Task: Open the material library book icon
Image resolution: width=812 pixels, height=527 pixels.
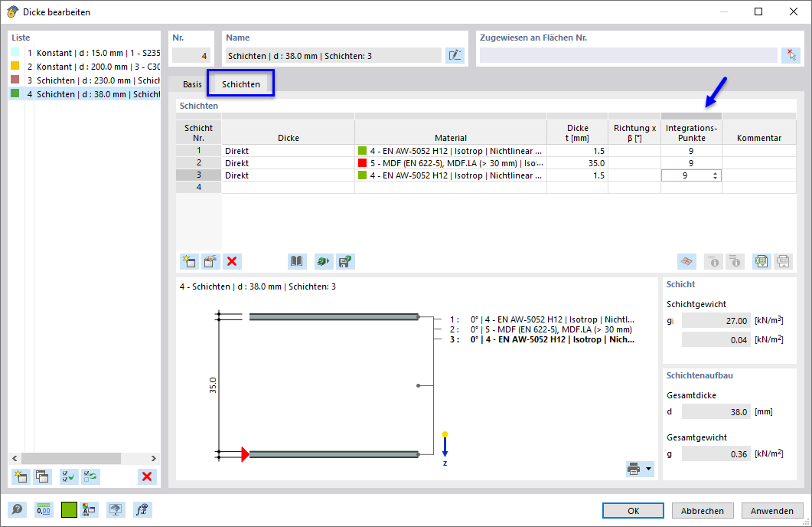Action: click(297, 262)
